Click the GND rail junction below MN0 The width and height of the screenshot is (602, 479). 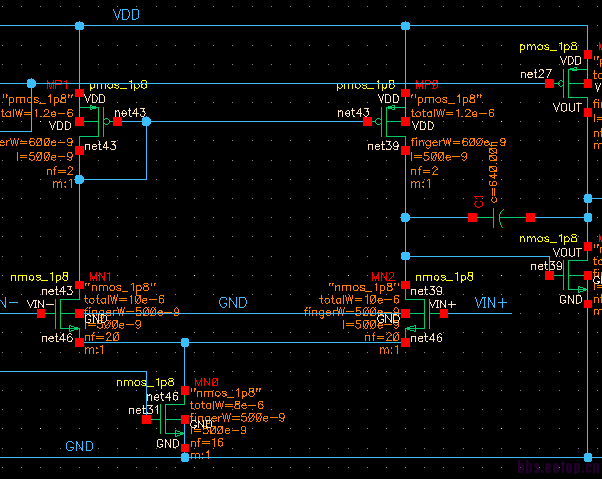point(185,457)
